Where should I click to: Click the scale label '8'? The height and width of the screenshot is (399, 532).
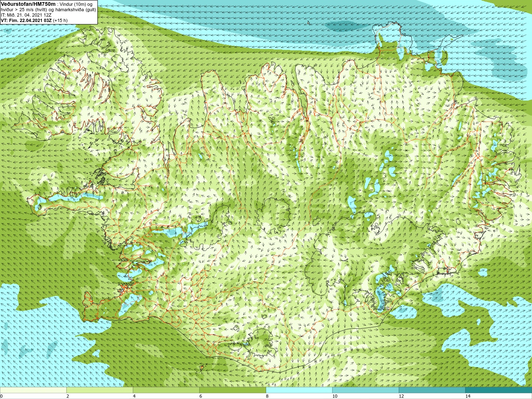coord(267,396)
